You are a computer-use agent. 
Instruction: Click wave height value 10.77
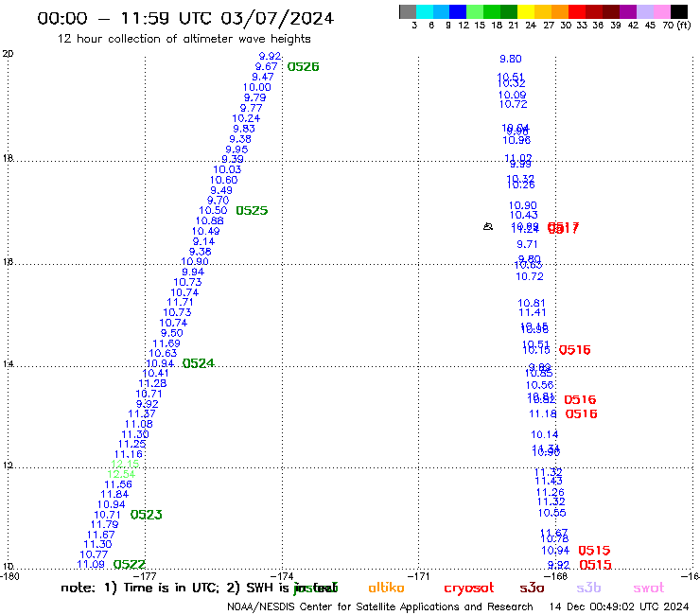coord(94,554)
